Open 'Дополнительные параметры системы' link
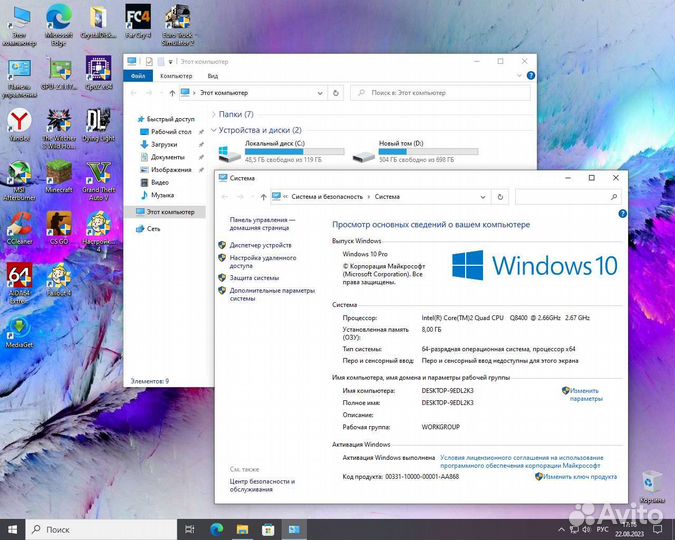The image size is (675, 540). pos(272,294)
